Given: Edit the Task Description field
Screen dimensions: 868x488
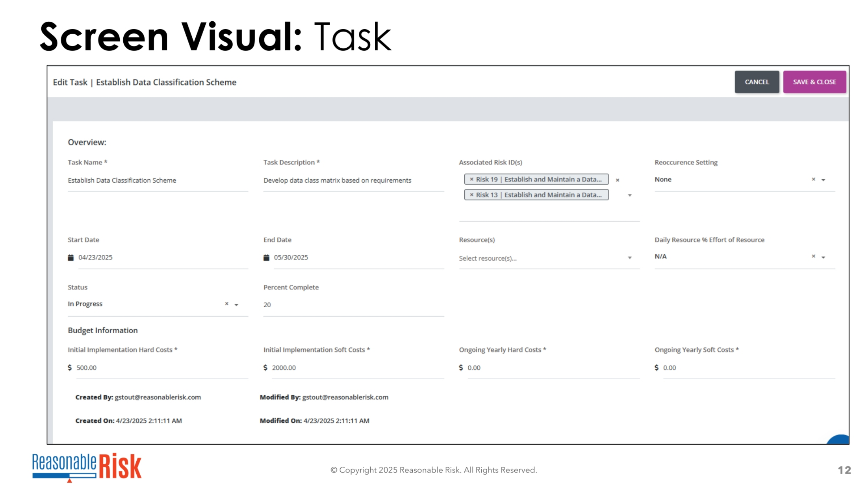Looking at the screenshot, I should pyautogui.click(x=353, y=180).
